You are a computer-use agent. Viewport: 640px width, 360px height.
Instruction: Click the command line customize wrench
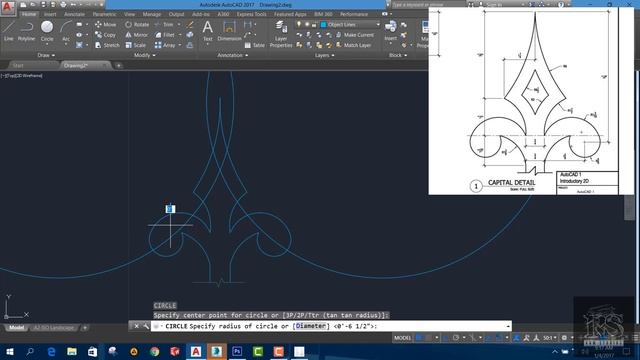146,326
